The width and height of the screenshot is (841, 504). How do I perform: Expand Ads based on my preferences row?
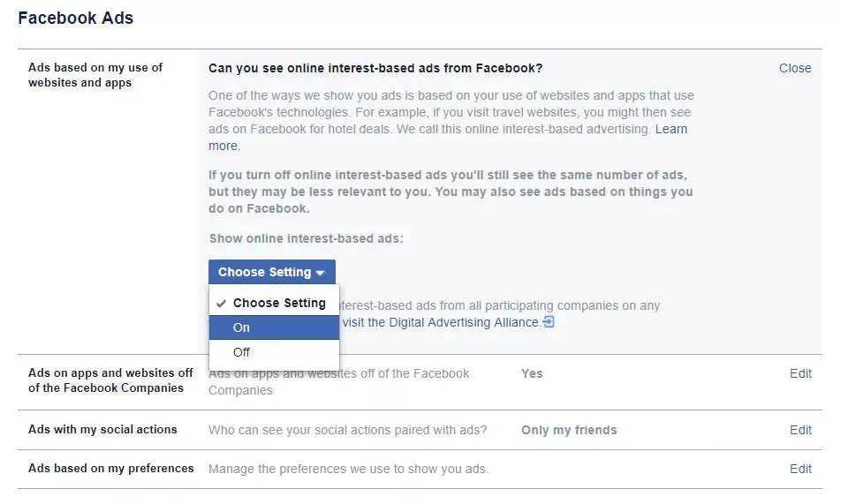coord(420,470)
